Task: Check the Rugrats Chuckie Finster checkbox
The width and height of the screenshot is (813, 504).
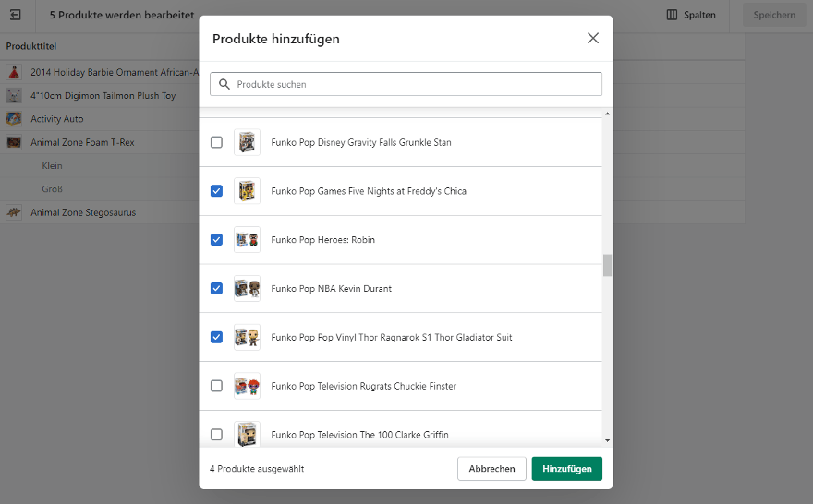Action: (216, 386)
